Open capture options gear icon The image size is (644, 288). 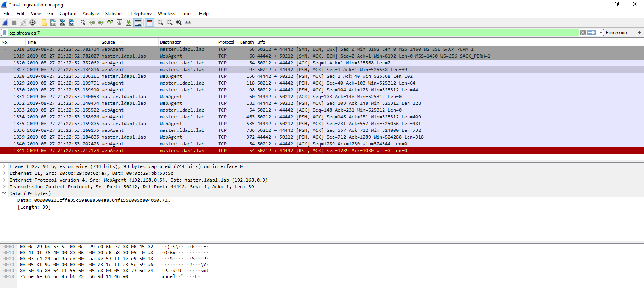[x=33, y=23]
